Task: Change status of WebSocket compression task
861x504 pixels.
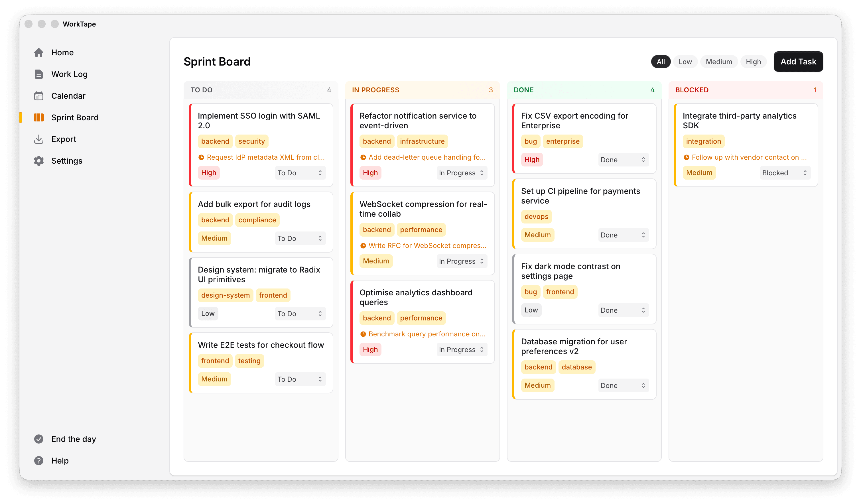Action: click(x=462, y=261)
